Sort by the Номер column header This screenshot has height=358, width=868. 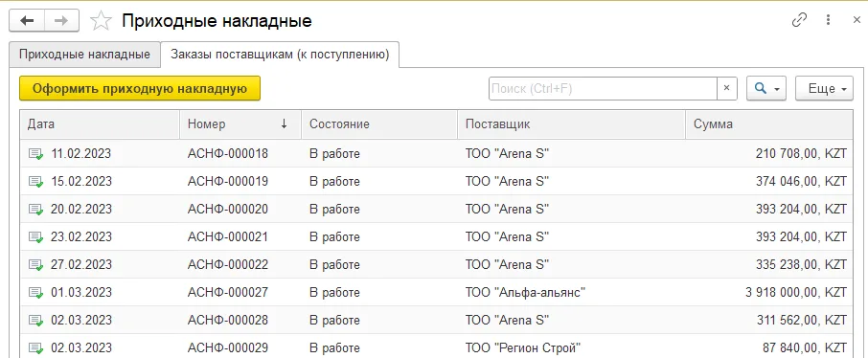tap(240, 123)
